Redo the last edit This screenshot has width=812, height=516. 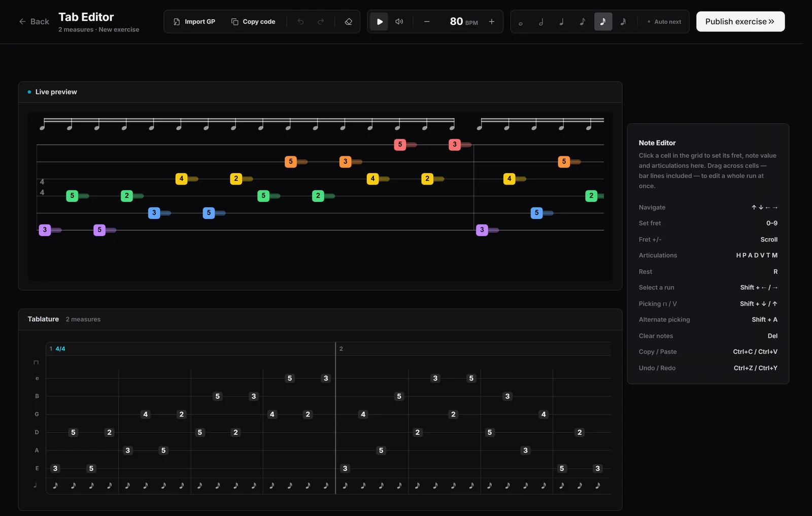coord(321,22)
